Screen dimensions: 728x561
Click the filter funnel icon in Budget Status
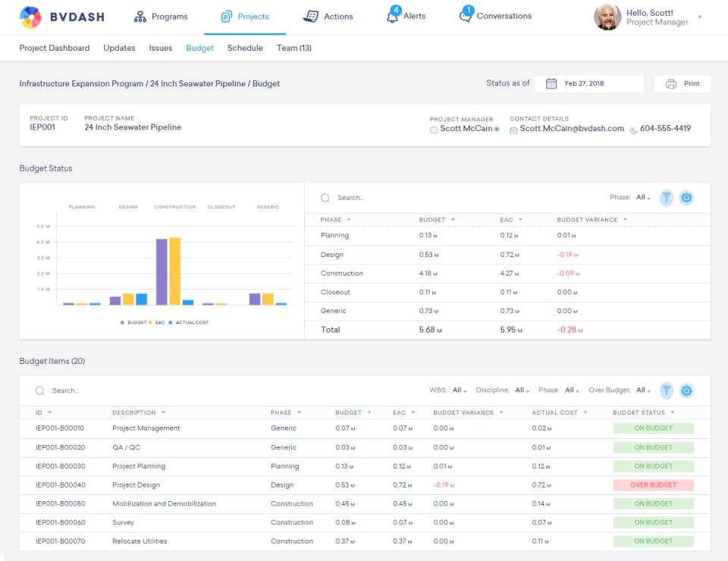coord(666,198)
